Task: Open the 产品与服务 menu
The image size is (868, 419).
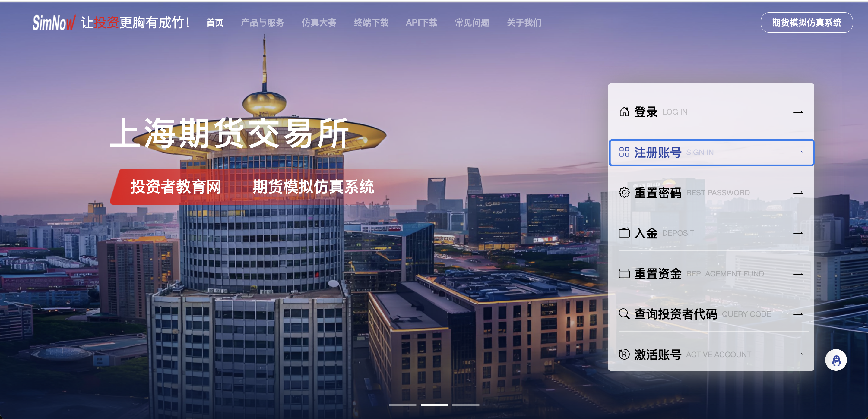Action: (262, 23)
